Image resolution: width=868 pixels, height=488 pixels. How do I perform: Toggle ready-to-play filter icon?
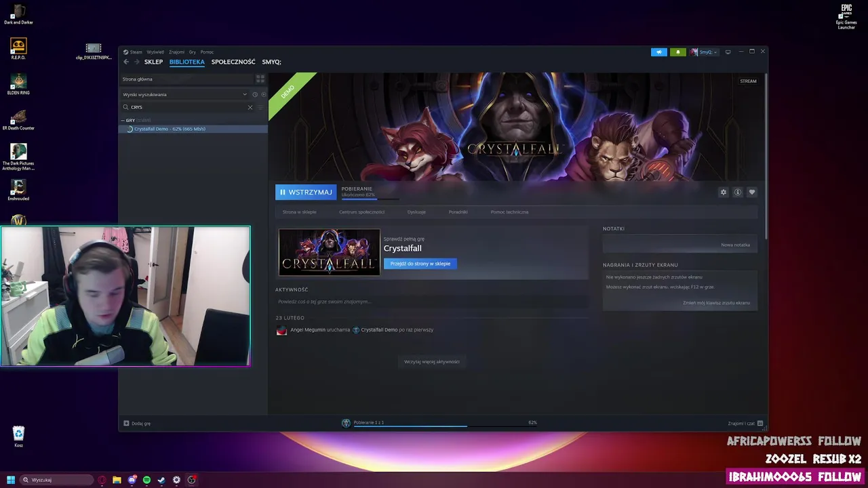click(x=264, y=94)
